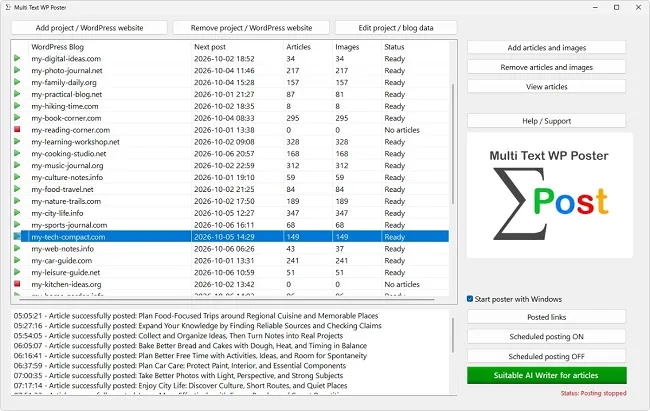Click the status icon next to my-book-corner.com
Screen dimensions: 650x411
17,117
